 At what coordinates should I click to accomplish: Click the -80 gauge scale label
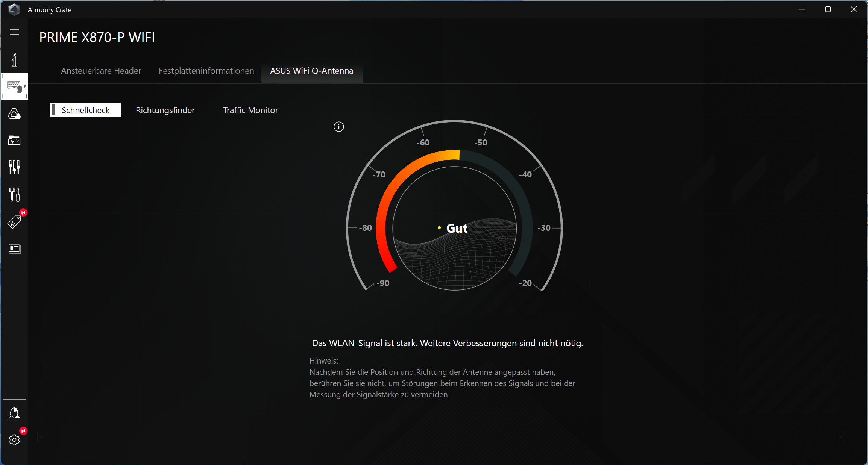(366, 228)
